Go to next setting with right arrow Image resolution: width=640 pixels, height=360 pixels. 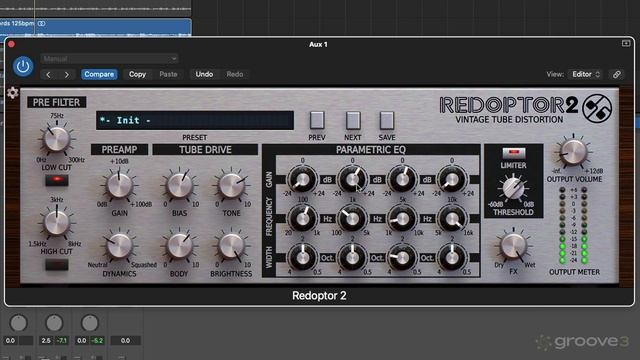[67, 74]
